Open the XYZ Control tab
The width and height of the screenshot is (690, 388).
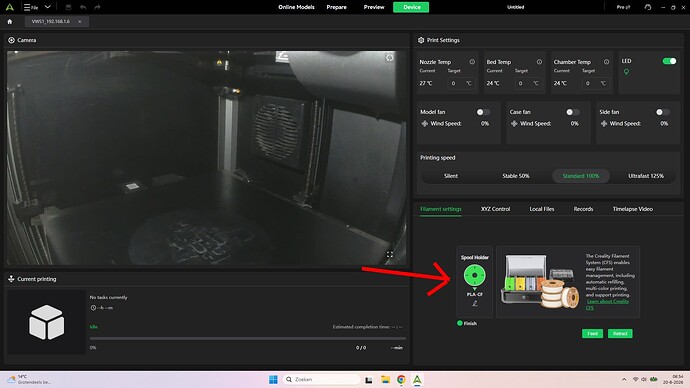495,209
